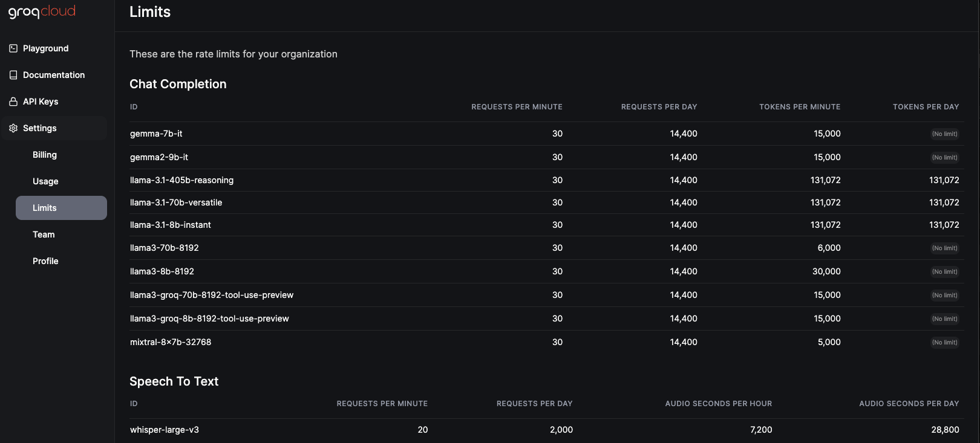Viewport: 980px width, 443px height.
Task: Select the llama-3.1-405b-reasoning row ID
Action: coord(181,180)
